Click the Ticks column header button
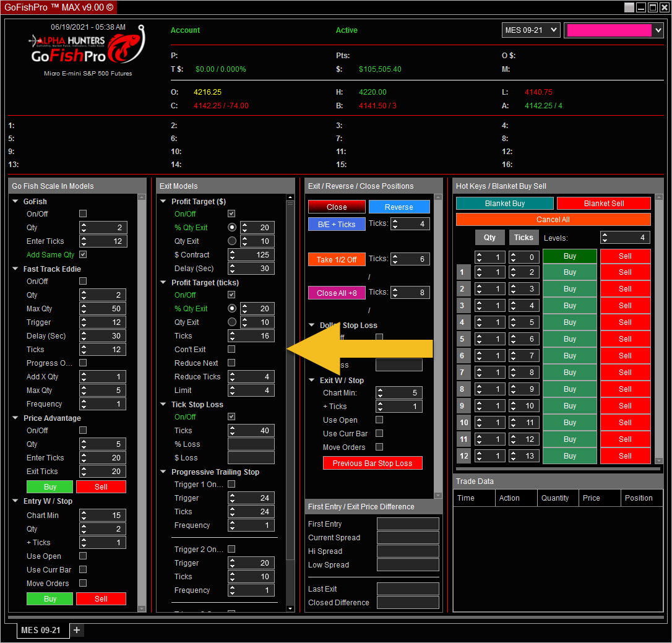 [x=523, y=238]
